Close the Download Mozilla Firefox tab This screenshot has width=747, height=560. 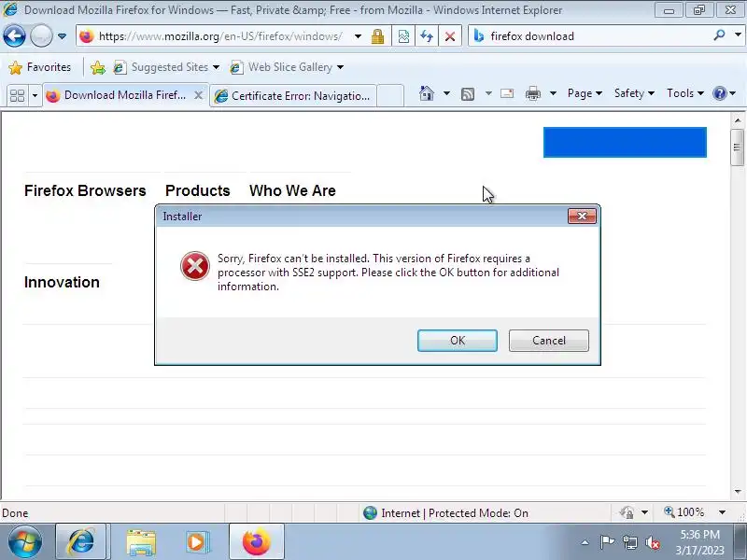(x=199, y=95)
